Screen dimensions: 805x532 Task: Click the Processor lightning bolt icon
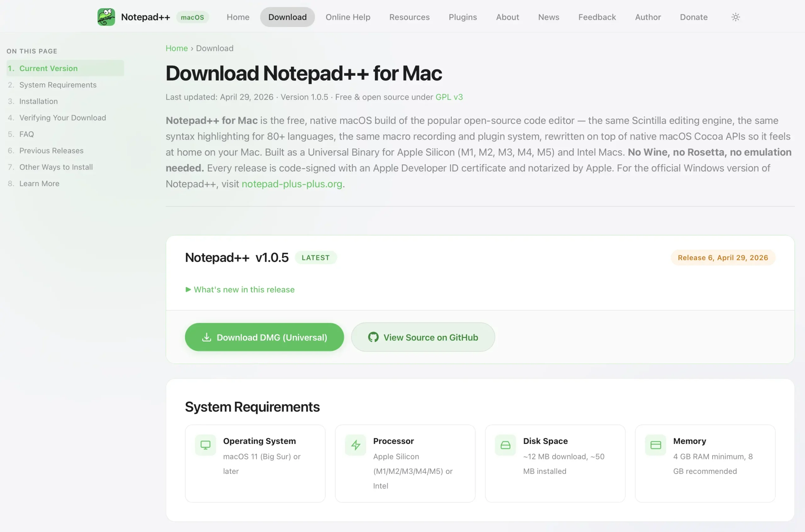pos(355,445)
